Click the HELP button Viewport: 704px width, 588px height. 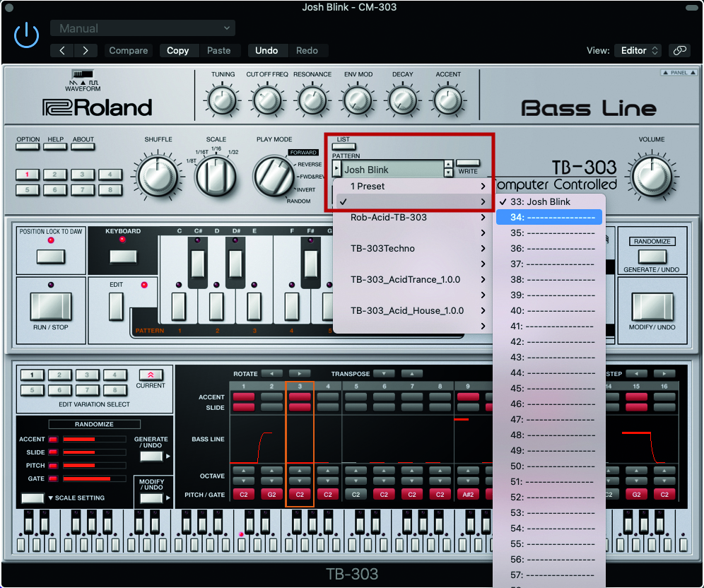pos(56,146)
